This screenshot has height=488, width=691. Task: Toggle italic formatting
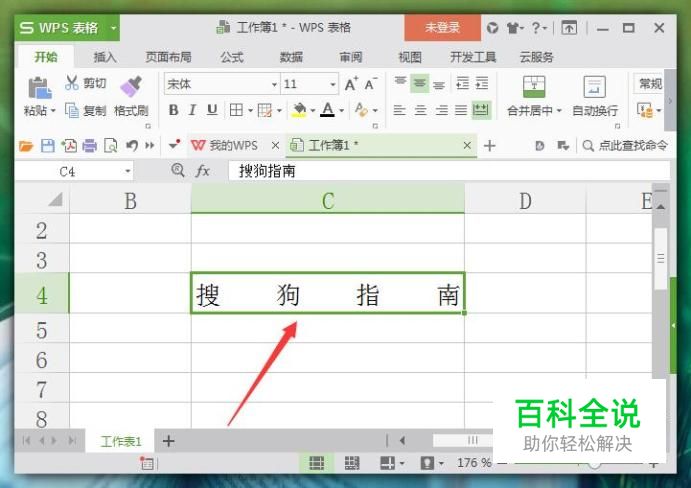click(192, 110)
